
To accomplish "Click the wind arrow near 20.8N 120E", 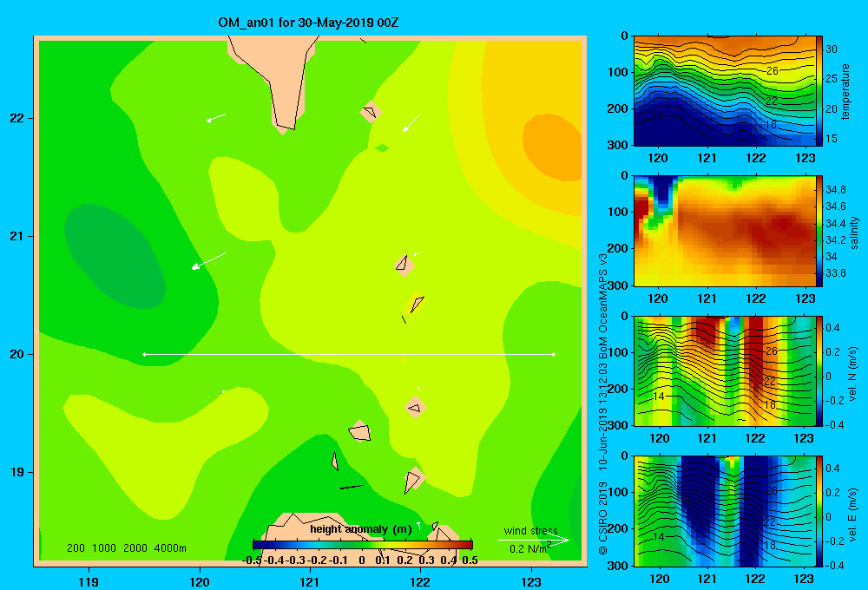I will click(208, 261).
